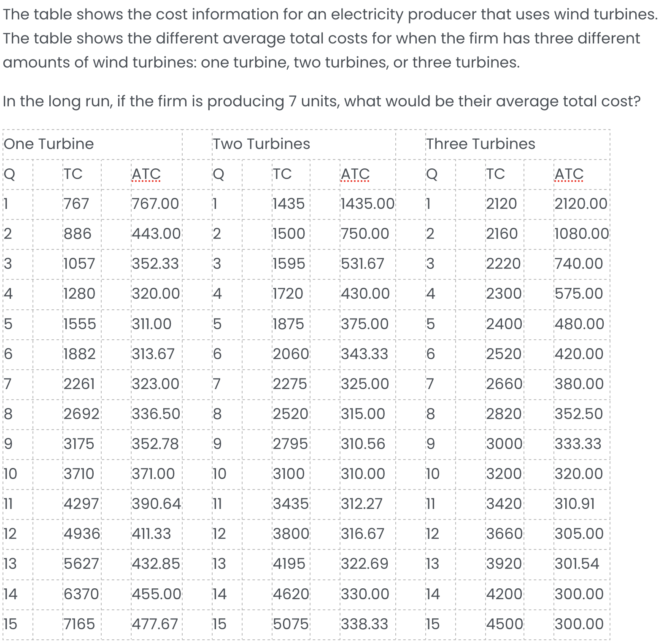Image resolution: width=664 pixels, height=644 pixels.
Task: Click the TC column header under Two Turbines
Action: point(282,174)
